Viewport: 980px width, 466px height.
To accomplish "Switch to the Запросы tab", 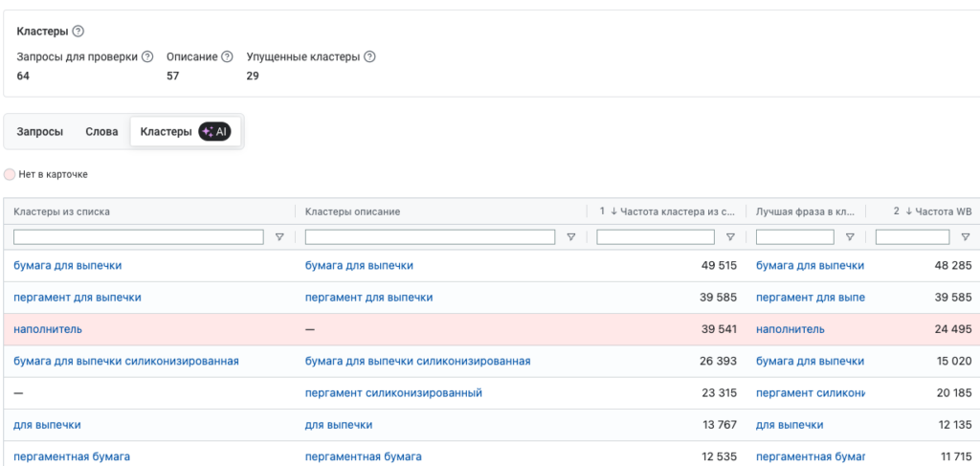I will [40, 132].
